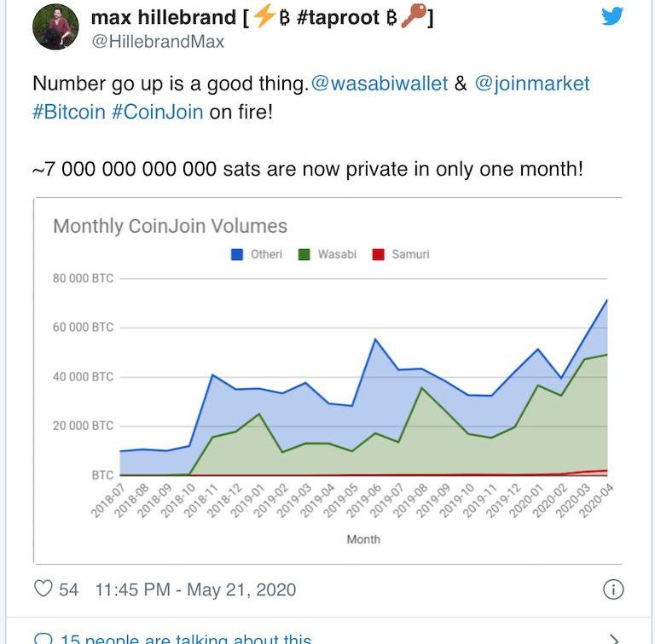Screen dimensions: 655x644
Task: Open the tweet timestamp May 21, 2020
Action: pyautogui.click(x=195, y=589)
